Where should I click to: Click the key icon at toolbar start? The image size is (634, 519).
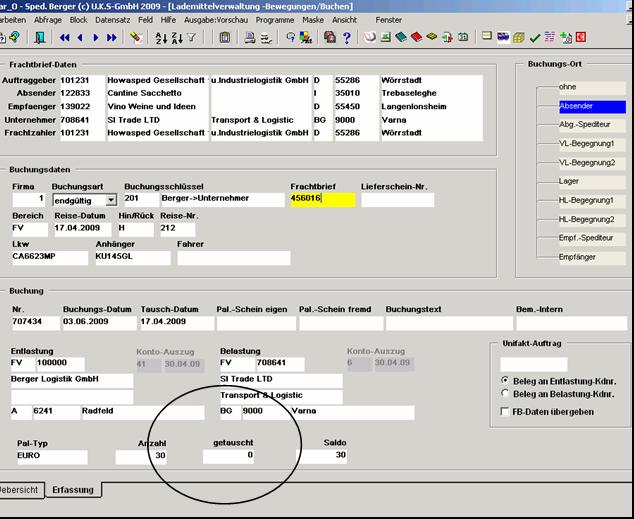[15, 37]
